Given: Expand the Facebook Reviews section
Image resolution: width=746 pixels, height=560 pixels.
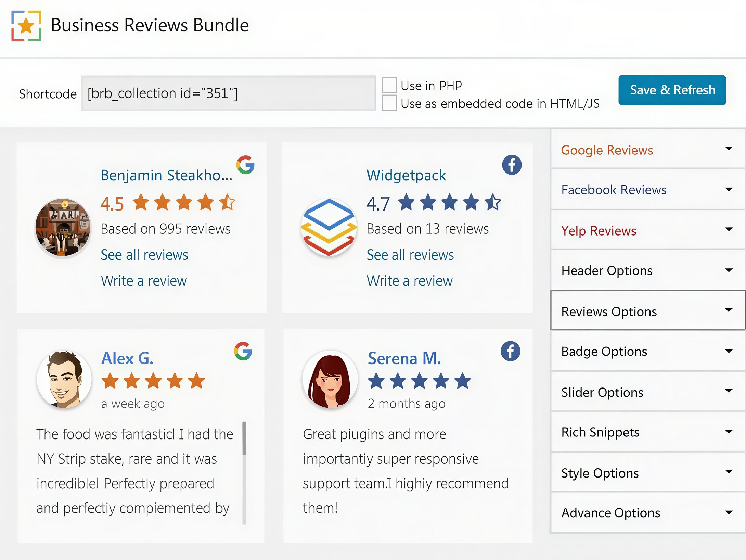Looking at the screenshot, I should tap(647, 189).
